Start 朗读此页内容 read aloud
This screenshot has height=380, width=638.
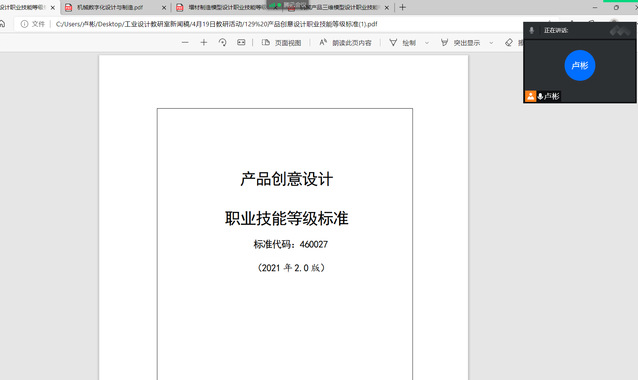pyautogui.click(x=345, y=43)
